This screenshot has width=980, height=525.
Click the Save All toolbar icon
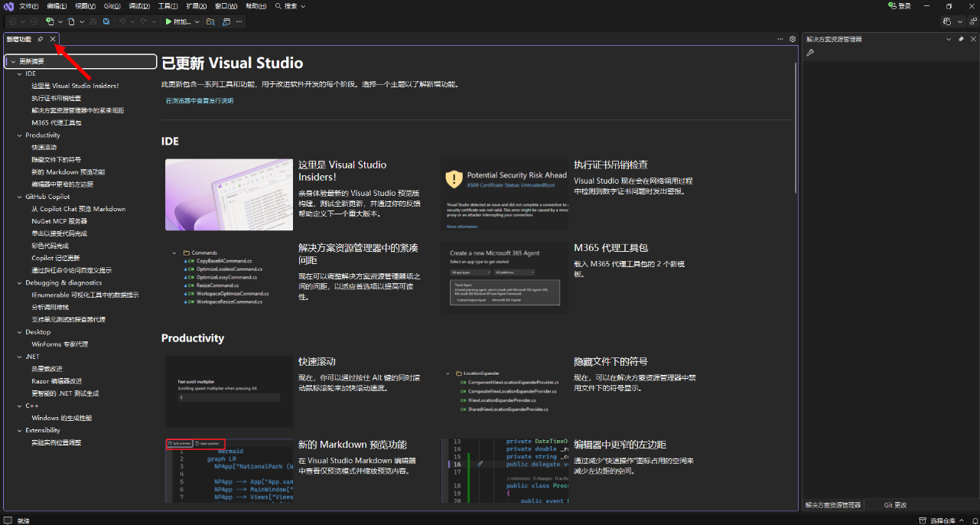pyautogui.click(x=106, y=22)
